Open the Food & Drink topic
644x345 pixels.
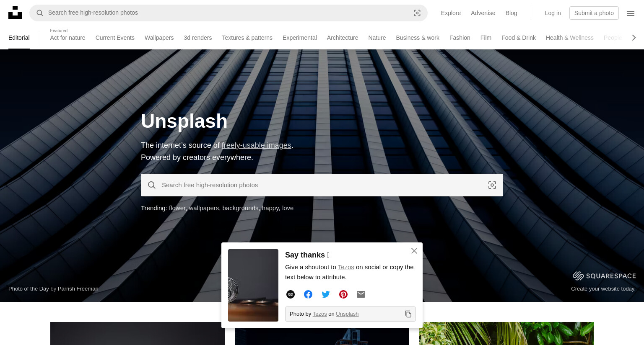coord(519,38)
